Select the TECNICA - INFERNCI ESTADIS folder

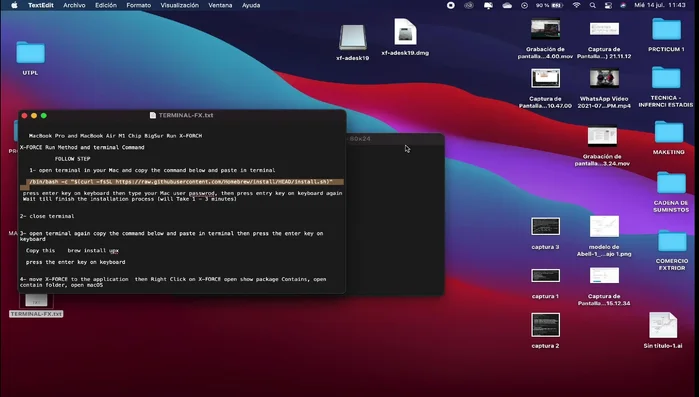pos(666,78)
